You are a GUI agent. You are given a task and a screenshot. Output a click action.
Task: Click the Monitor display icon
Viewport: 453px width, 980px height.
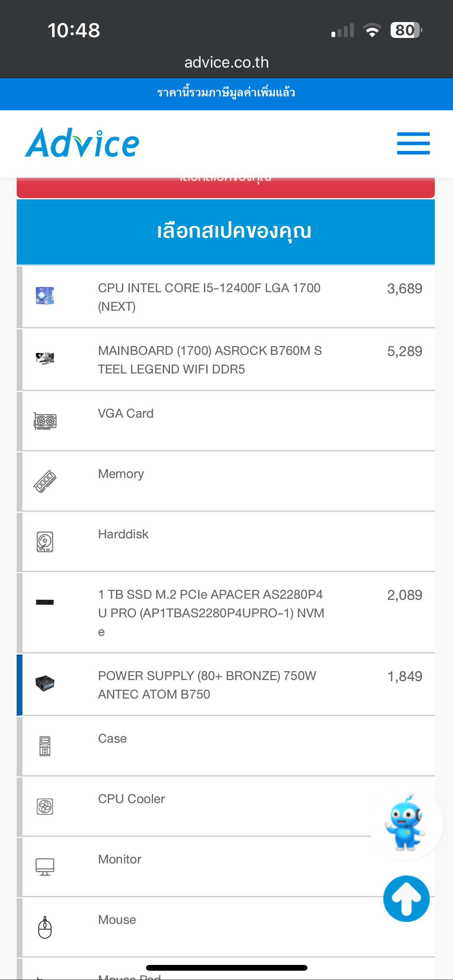(45, 867)
